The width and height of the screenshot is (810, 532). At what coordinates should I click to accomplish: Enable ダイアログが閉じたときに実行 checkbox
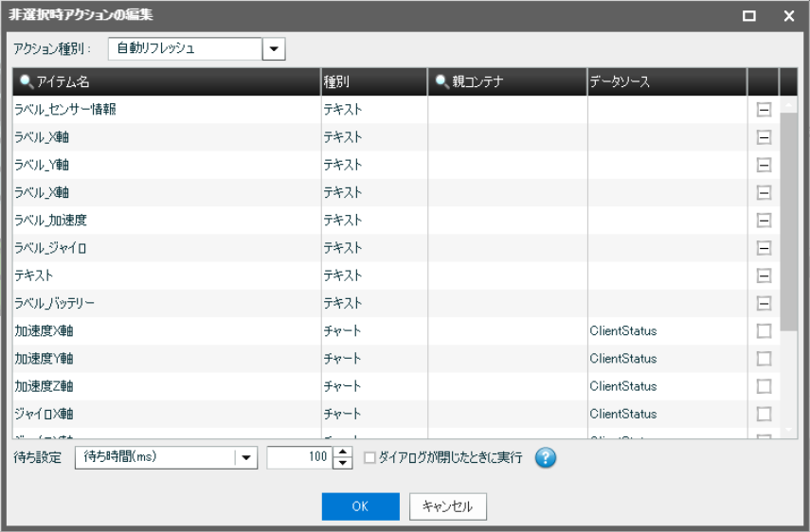click(370, 458)
